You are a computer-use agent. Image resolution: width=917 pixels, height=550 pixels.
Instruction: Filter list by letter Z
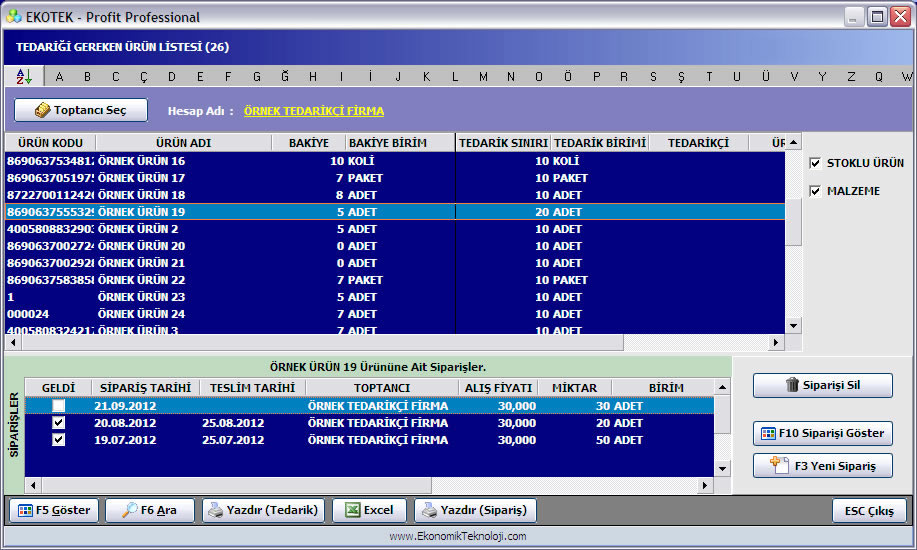pyautogui.click(x=851, y=77)
